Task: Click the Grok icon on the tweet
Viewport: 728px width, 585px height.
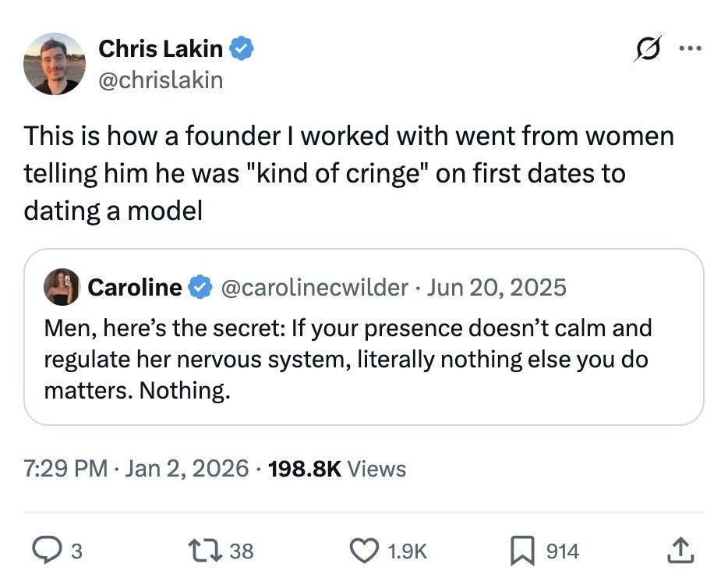Action: coord(647,48)
